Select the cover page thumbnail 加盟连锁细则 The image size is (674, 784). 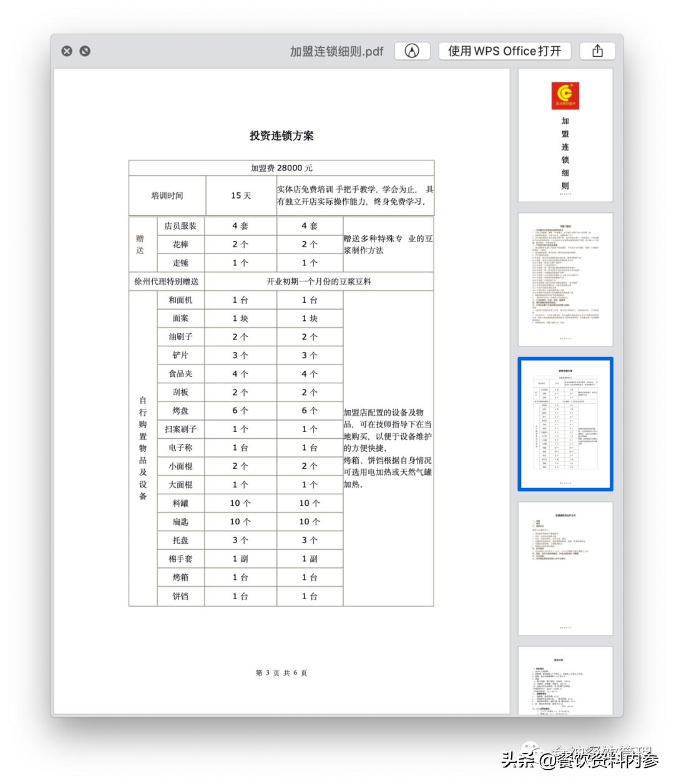[565, 137]
